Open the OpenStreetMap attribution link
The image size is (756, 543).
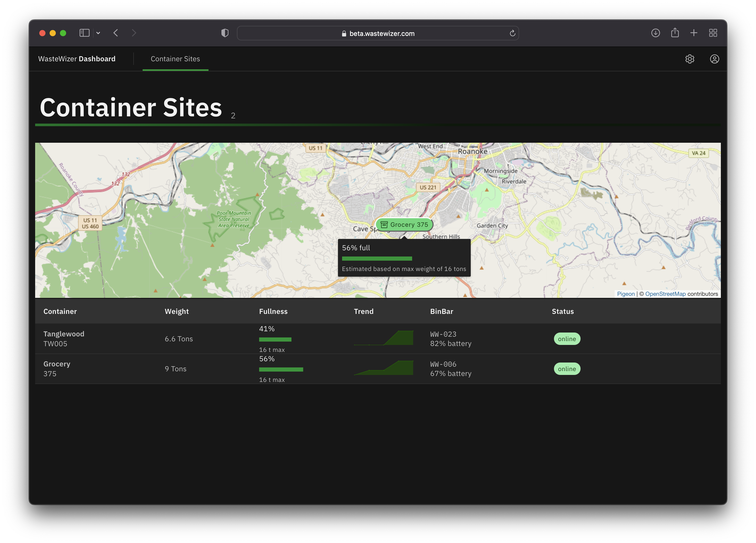pos(665,294)
